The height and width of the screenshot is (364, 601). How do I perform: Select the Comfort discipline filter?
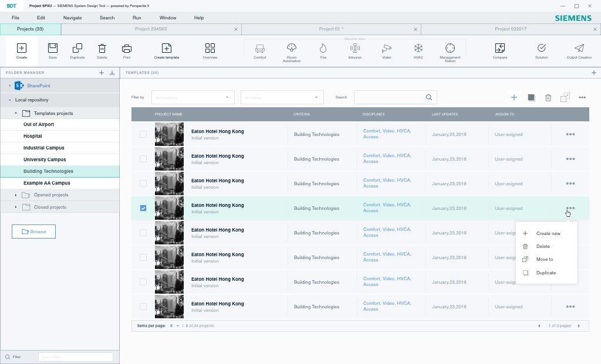[260, 49]
